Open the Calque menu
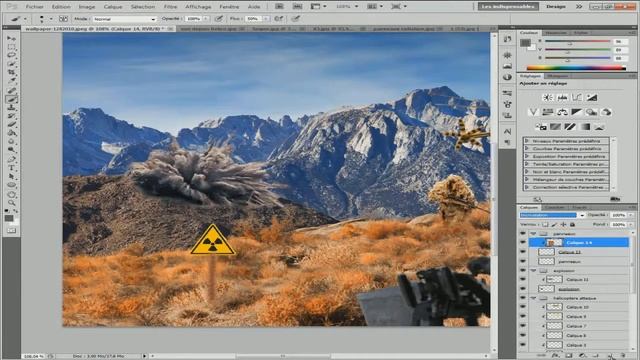Screen dimensions: 640x360 coord(113,7)
